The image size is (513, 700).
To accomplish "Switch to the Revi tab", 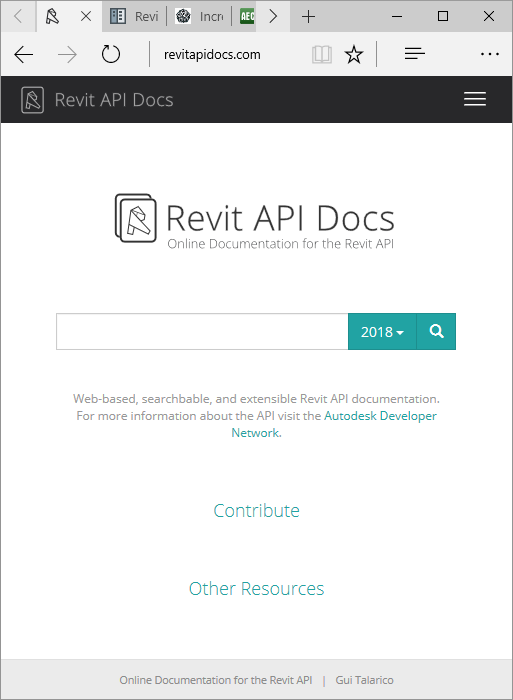I will tap(134, 17).
